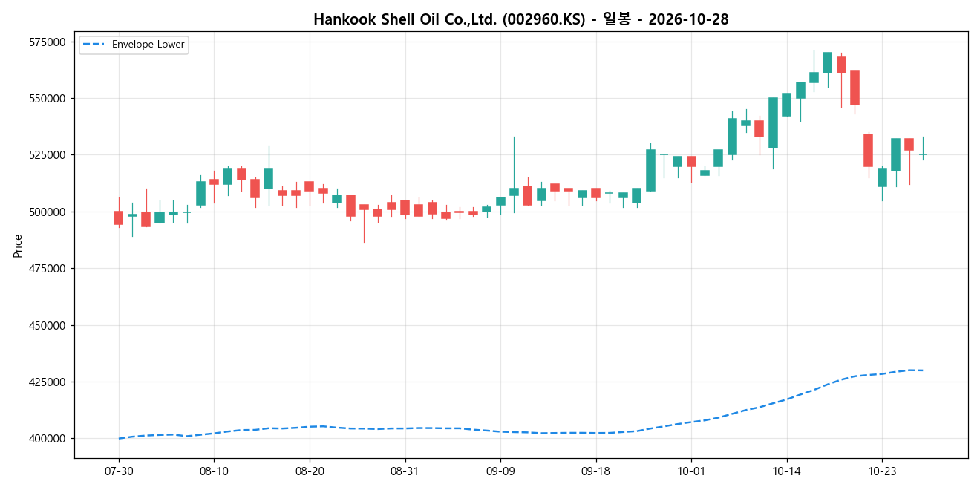Click the 09-18 date tick label

(x=596, y=471)
